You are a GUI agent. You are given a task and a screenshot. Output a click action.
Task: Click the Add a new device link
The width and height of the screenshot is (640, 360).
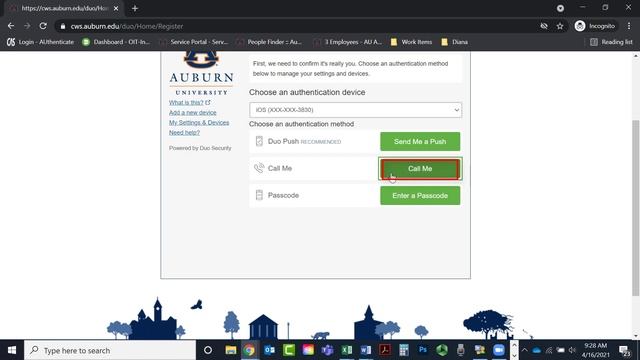click(193, 113)
